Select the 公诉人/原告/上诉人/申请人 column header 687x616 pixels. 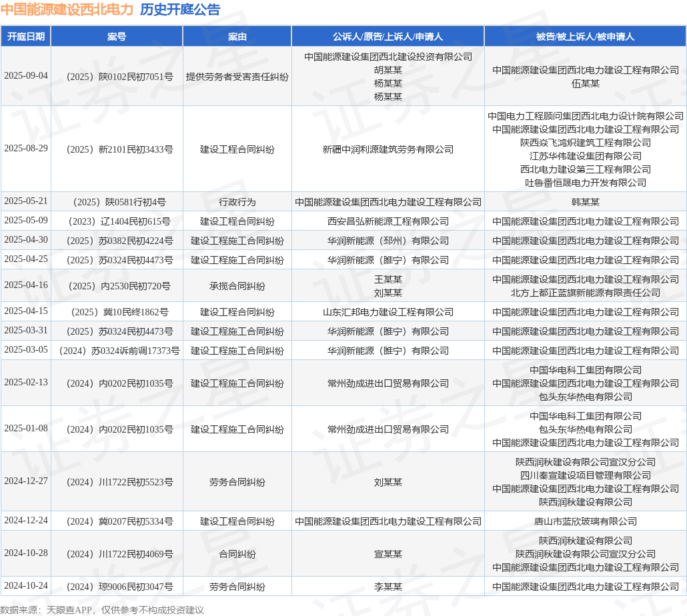[x=388, y=37]
